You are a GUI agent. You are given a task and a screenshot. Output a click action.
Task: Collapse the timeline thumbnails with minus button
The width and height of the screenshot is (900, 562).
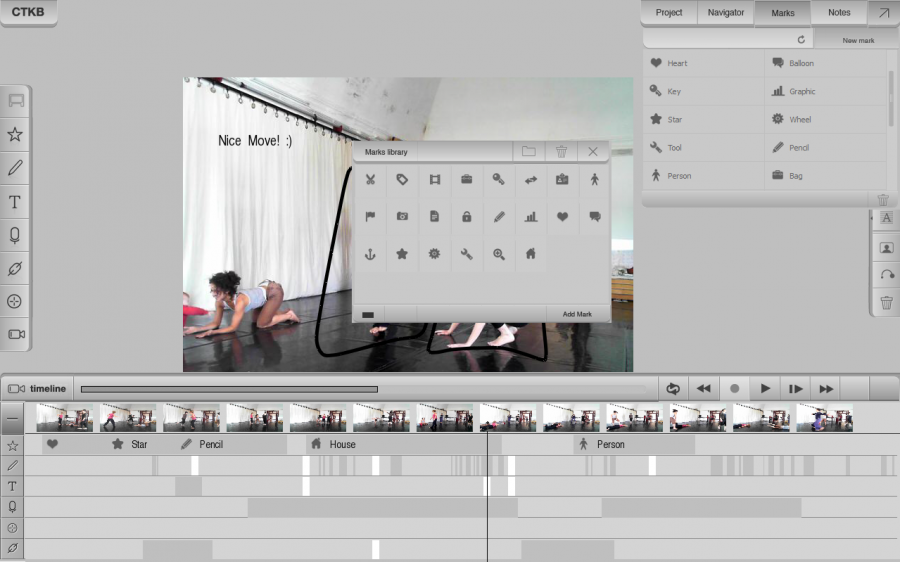[13, 419]
